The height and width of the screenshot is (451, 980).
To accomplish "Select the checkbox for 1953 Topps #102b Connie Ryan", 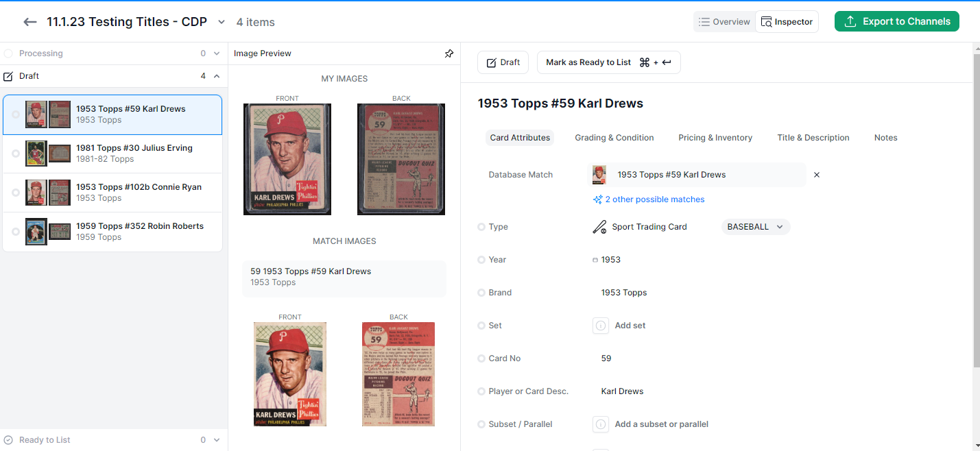I will click(16, 193).
